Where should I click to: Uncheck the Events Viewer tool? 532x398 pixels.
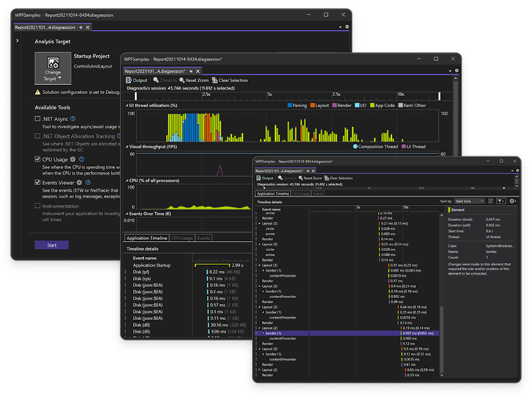coord(37,183)
